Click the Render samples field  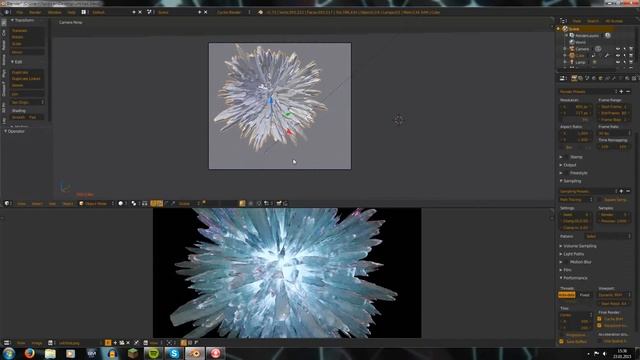point(614,215)
